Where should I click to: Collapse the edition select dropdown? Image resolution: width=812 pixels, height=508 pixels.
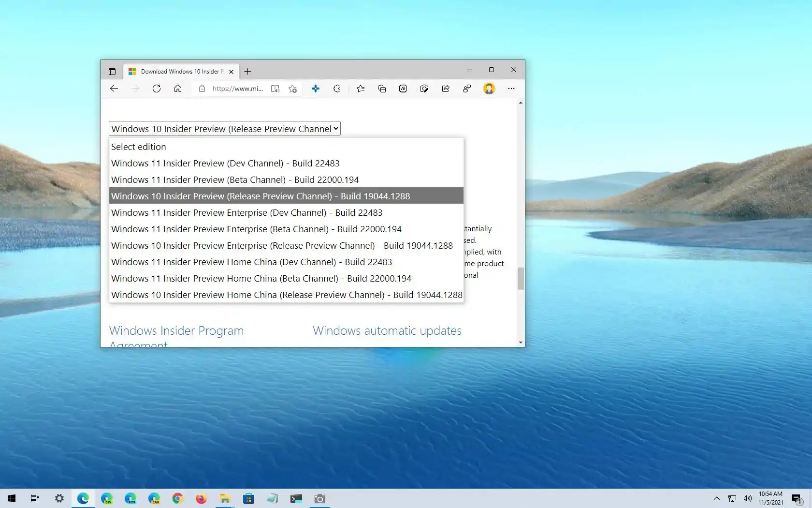pos(225,129)
